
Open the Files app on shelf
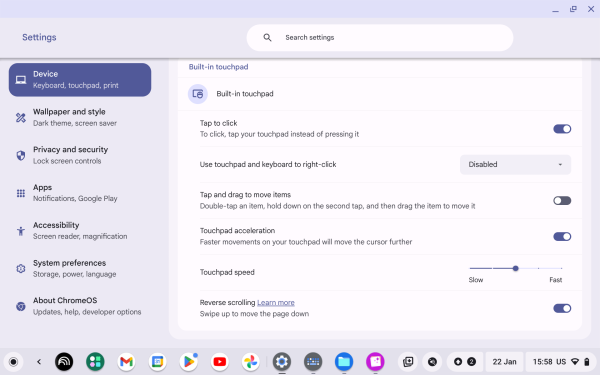coord(344,362)
